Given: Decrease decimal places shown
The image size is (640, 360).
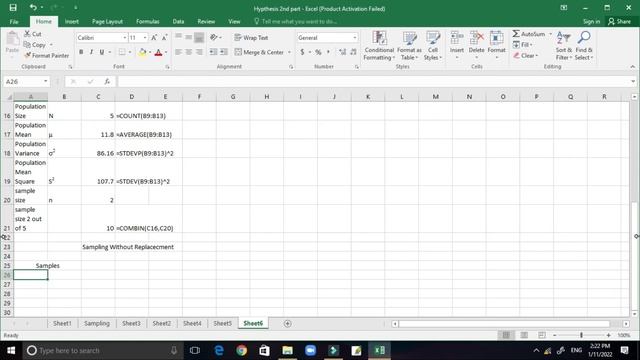Looking at the screenshot, I should [x=353, y=52].
